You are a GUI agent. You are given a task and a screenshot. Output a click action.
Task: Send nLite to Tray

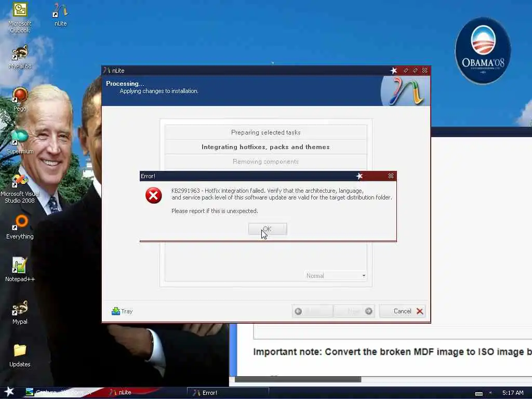(122, 311)
